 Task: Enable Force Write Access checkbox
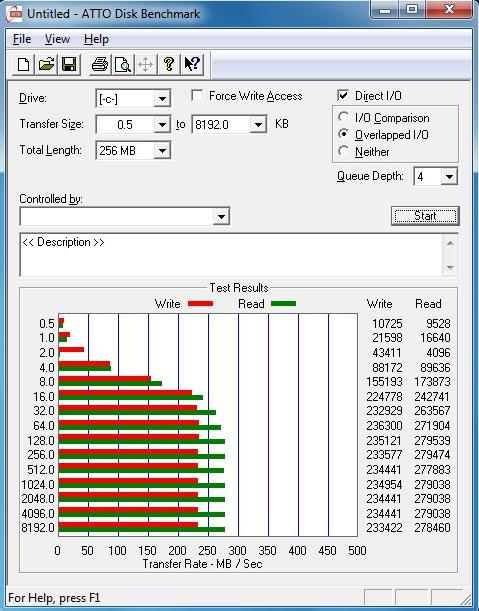(197, 95)
